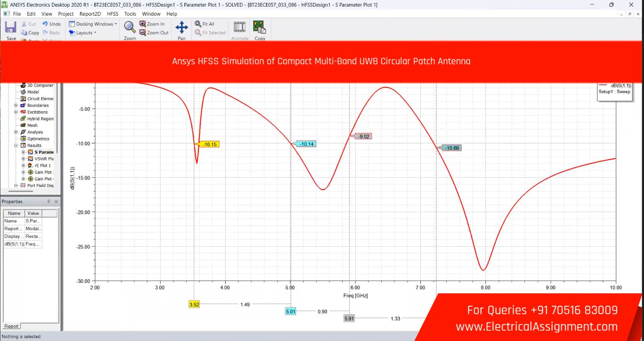Select the Pan tool
This screenshot has width=644, height=341.
(182, 28)
